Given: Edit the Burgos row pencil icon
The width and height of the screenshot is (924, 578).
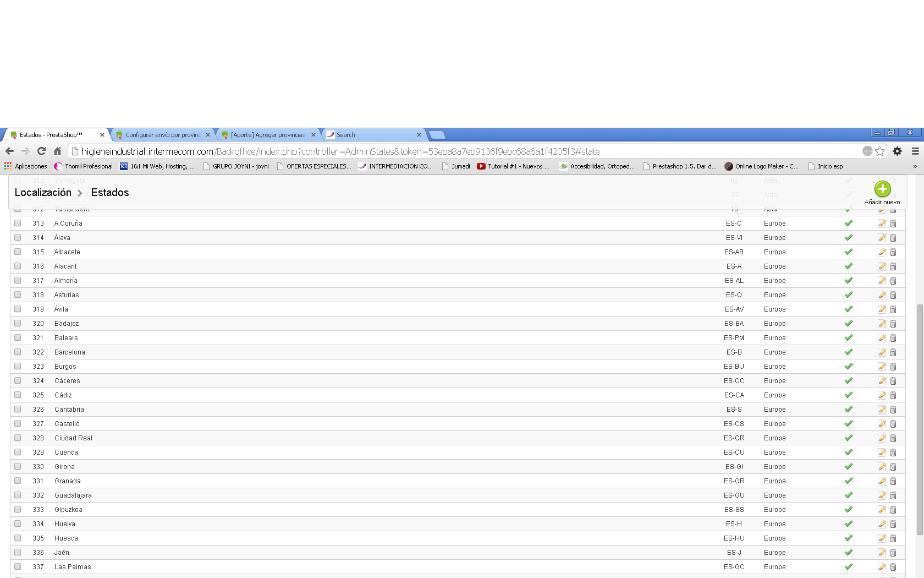Looking at the screenshot, I should [x=882, y=367].
